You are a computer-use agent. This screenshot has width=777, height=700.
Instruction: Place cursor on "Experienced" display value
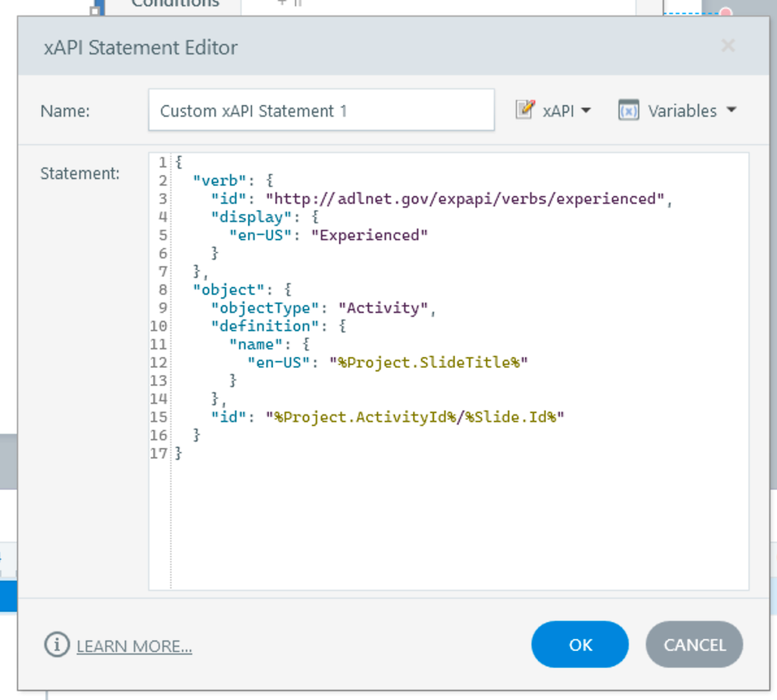pyautogui.click(x=369, y=235)
